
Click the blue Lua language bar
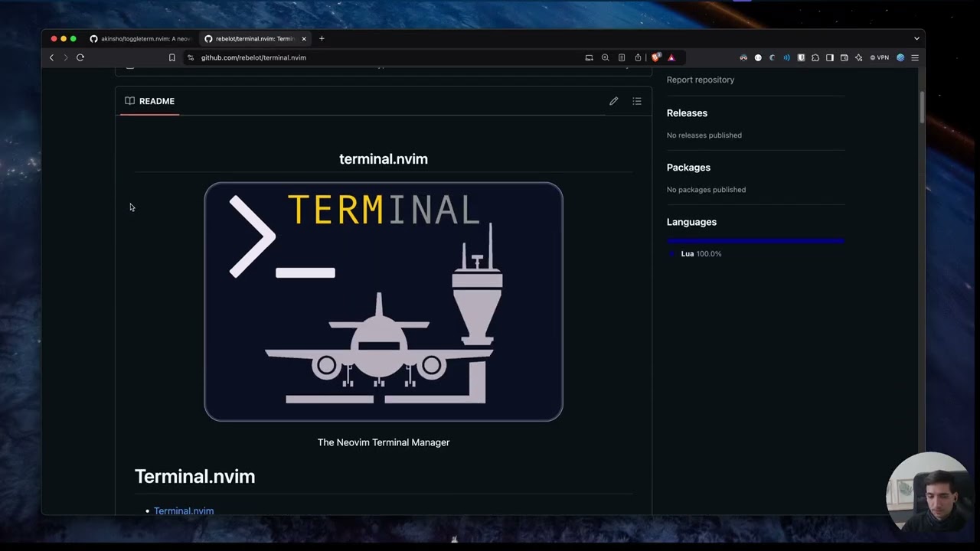(x=756, y=240)
